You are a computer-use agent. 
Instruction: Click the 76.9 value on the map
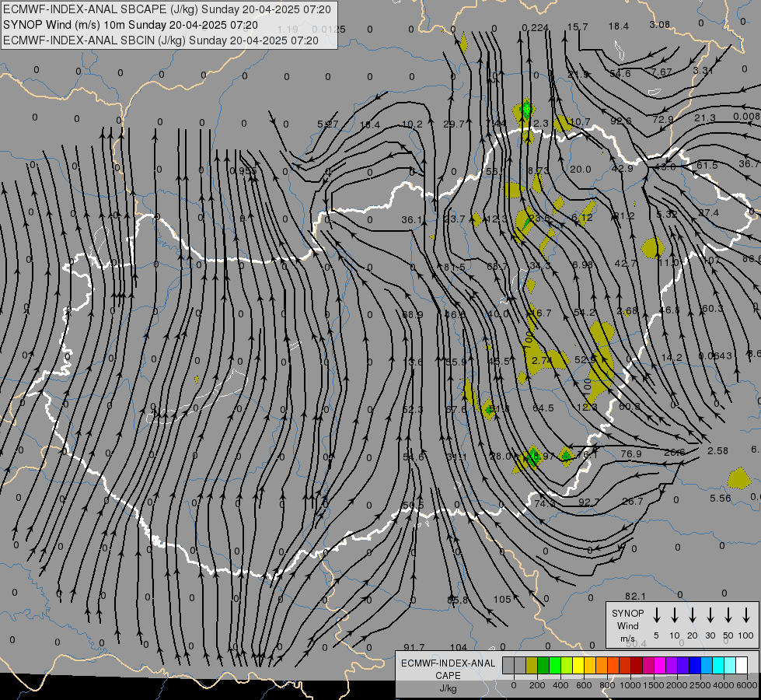tap(631, 453)
